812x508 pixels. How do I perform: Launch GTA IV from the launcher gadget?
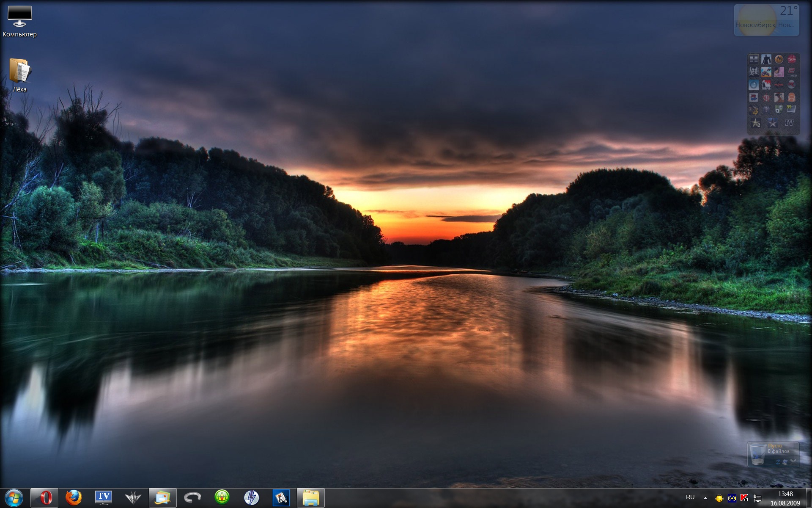click(789, 123)
